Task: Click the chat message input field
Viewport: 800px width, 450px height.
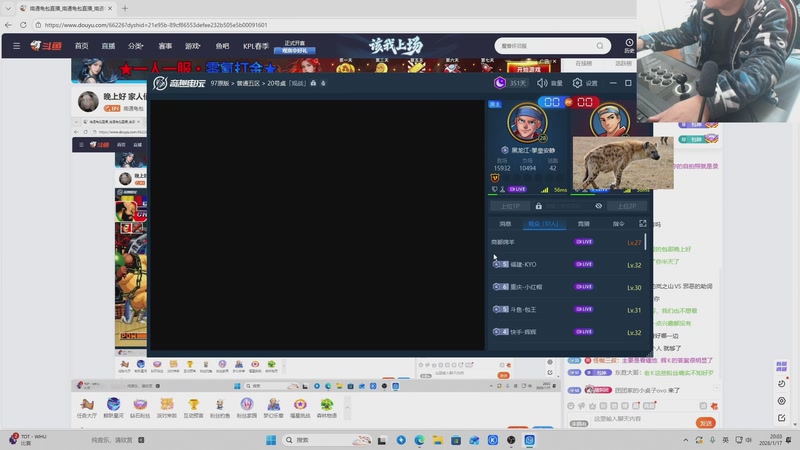Action: click(x=643, y=419)
